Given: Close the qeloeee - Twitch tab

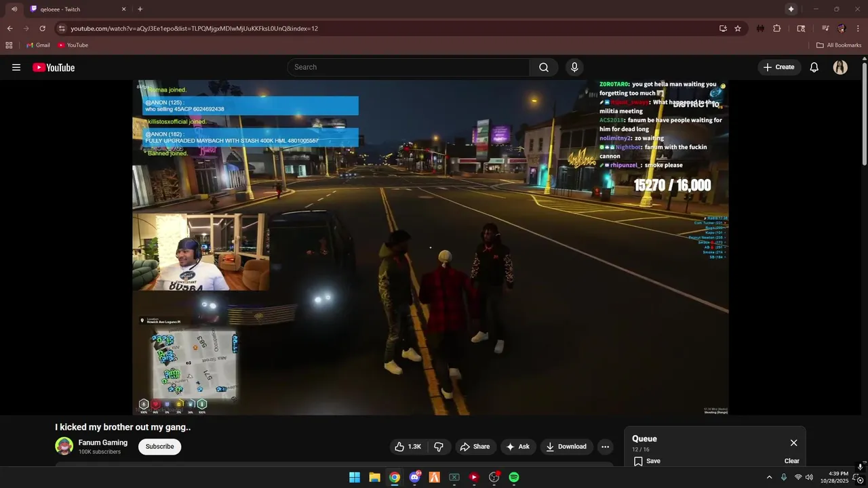Looking at the screenshot, I should [x=123, y=9].
